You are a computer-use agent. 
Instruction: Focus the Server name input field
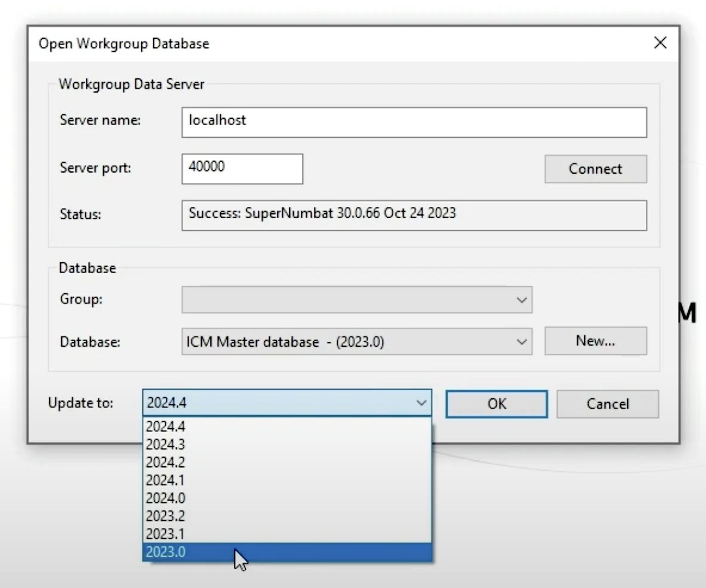click(414, 122)
